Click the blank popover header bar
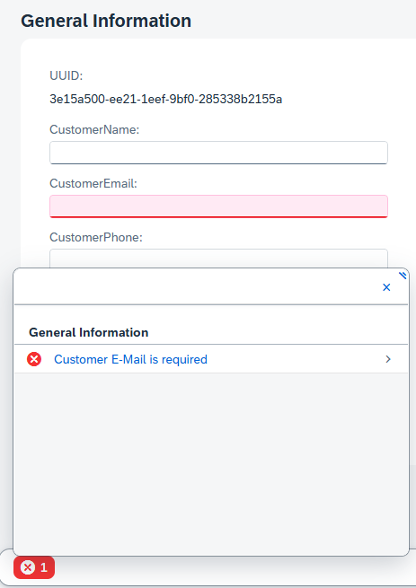416x588 pixels. tap(195, 287)
